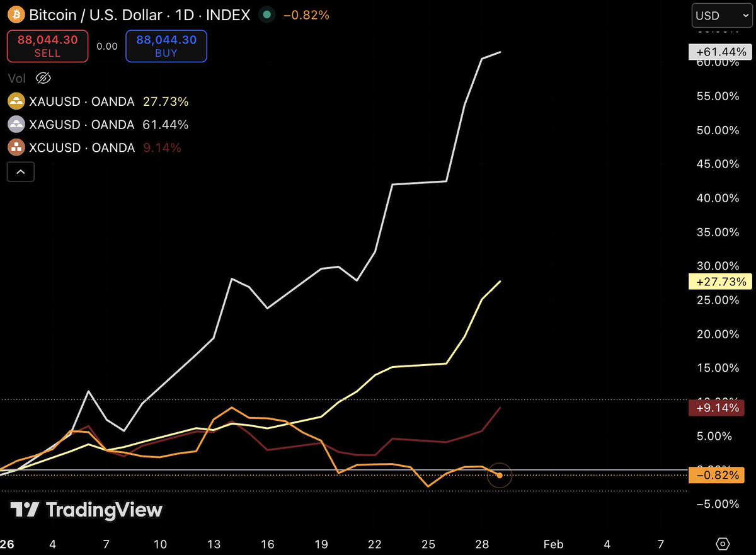Click the 88,044.30 BUY button

166,45
